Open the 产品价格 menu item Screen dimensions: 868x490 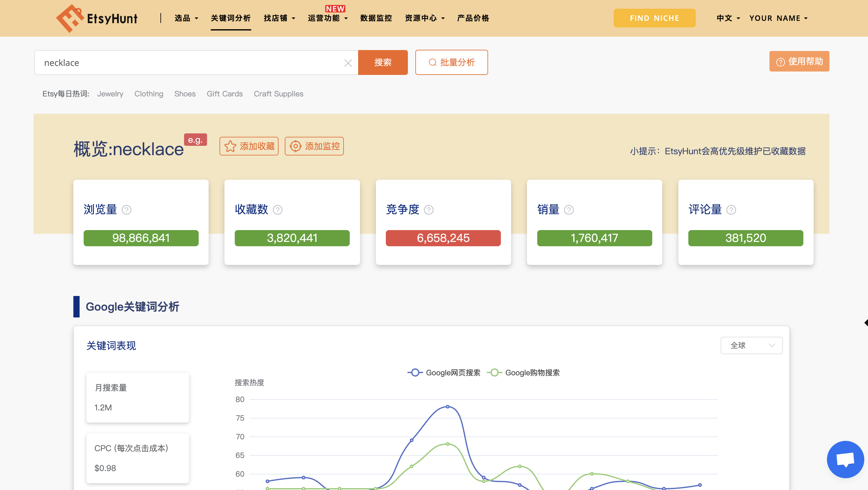click(473, 18)
